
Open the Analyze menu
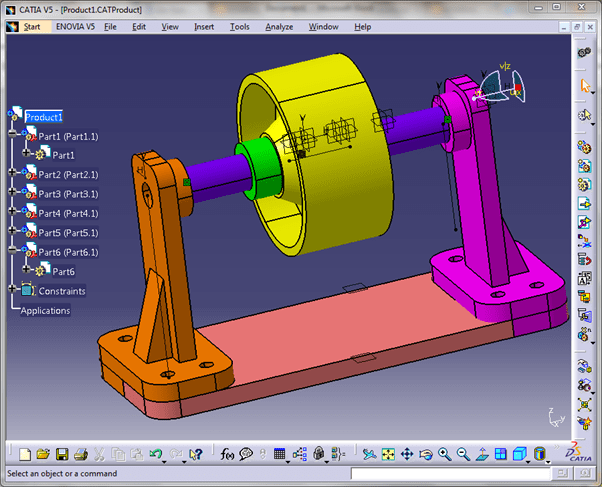point(279,27)
